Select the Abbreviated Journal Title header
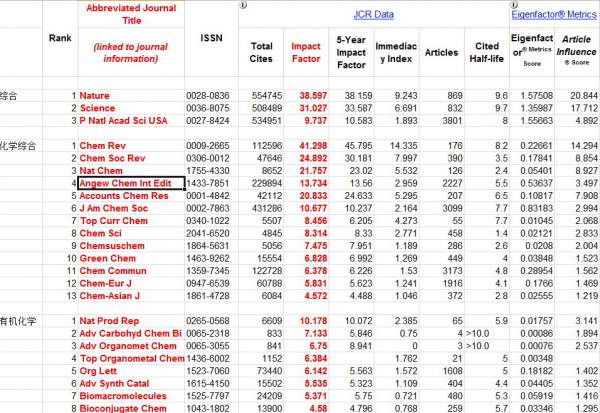Viewport: 600px width, 413px height. [x=131, y=14]
